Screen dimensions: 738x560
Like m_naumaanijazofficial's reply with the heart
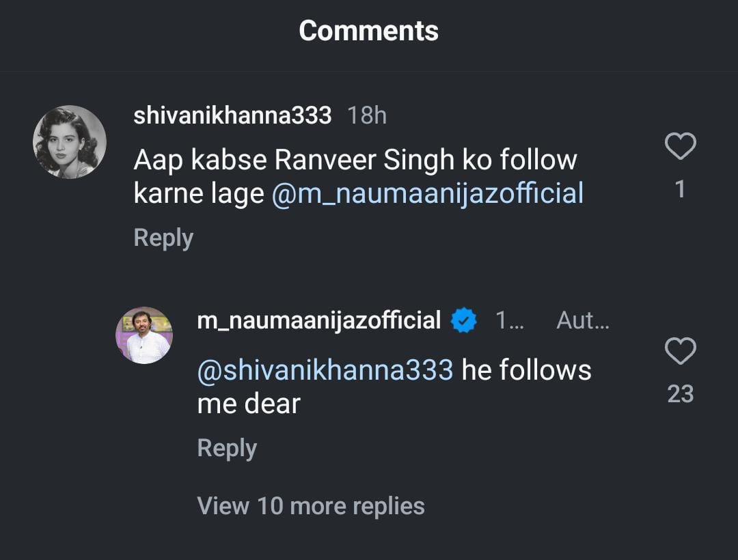680,352
